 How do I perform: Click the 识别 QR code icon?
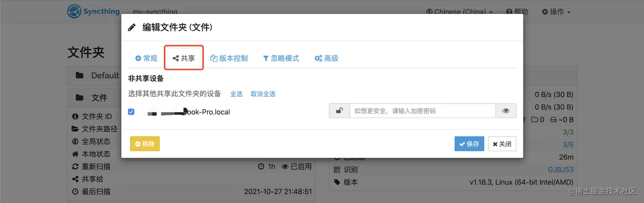[x=337, y=170]
